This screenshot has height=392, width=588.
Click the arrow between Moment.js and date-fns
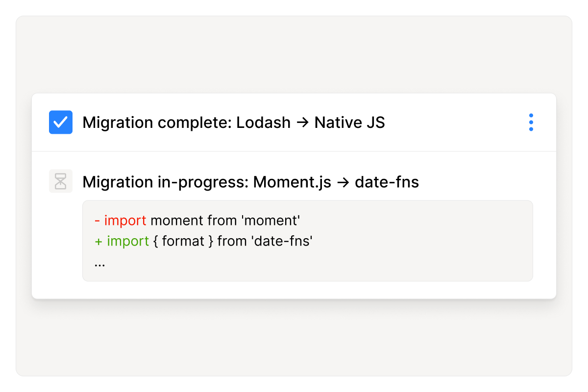(343, 182)
